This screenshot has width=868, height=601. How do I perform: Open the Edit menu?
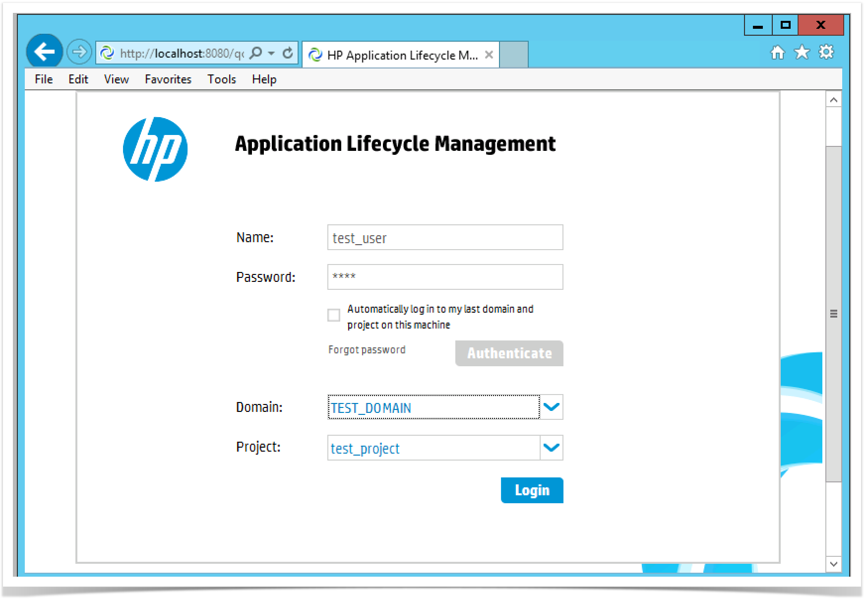[x=78, y=79]
